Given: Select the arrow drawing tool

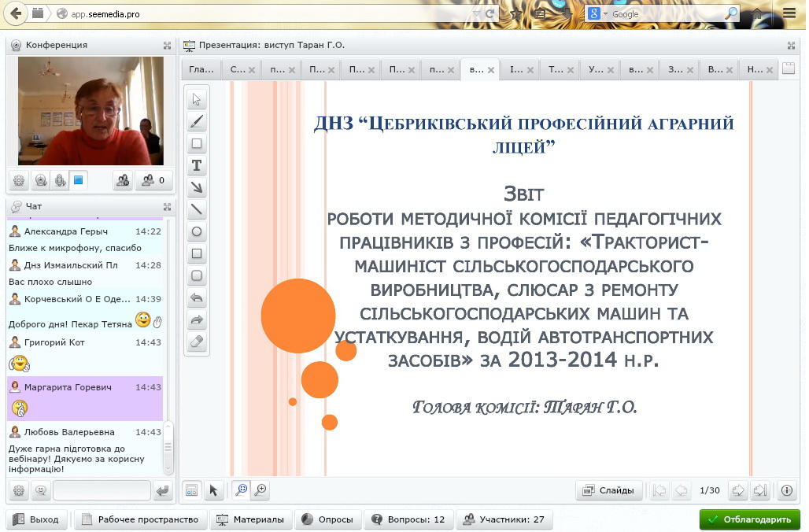Looking at the screenshot, I should (x=197, y=187).
